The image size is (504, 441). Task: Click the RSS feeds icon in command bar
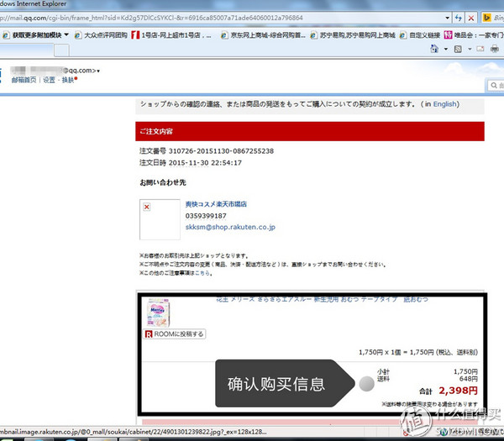tap(458, 49)
